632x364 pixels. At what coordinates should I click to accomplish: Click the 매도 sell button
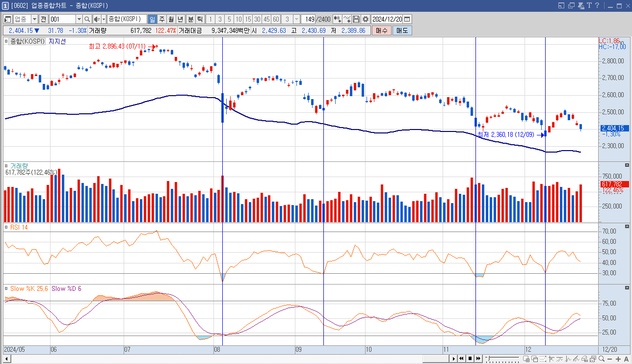click(x=402, y=30)
